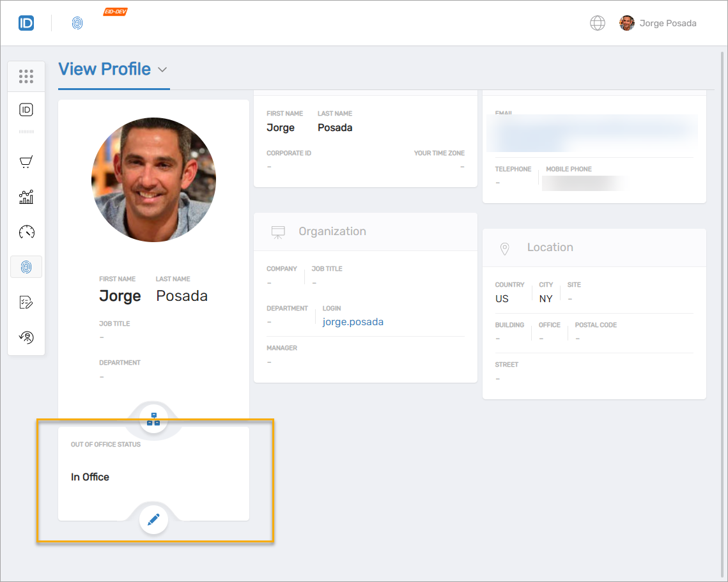Edit the Out of Office status
This screenshot has width=728, height=582.
[153, 519]
